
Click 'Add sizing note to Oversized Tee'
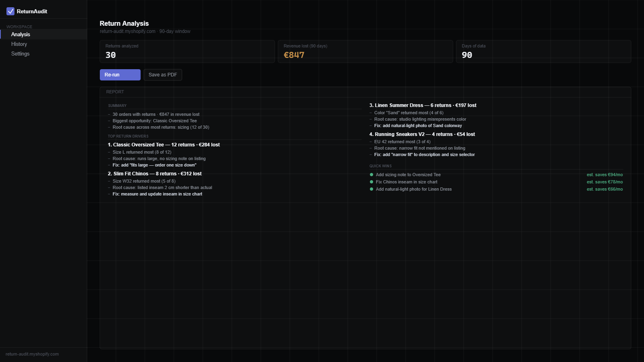408,175
